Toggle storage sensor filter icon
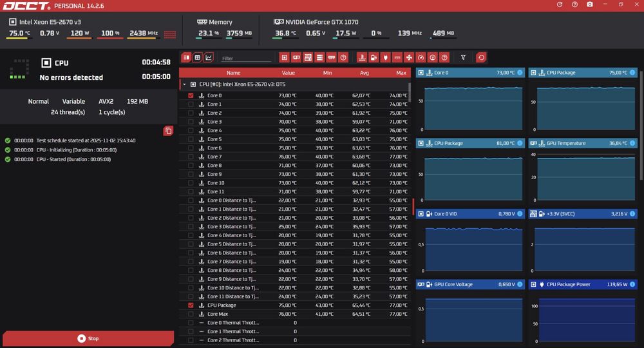 click(x=319, y=57)
